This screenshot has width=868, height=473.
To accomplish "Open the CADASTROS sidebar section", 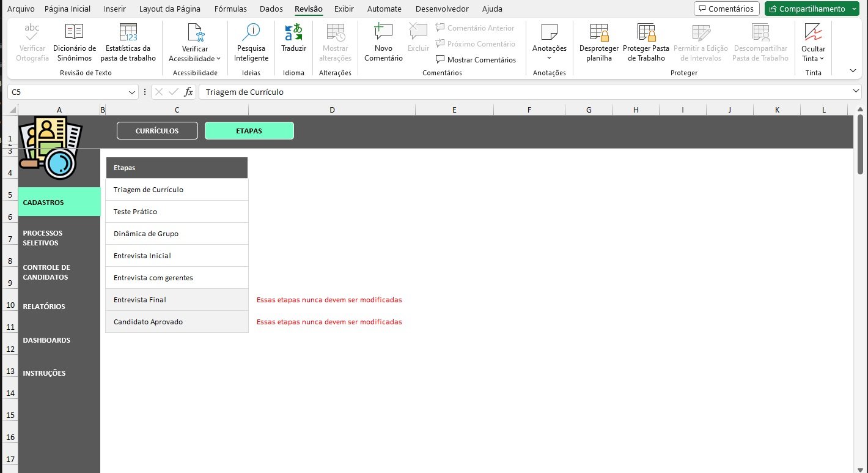I will tap(59, 202).
